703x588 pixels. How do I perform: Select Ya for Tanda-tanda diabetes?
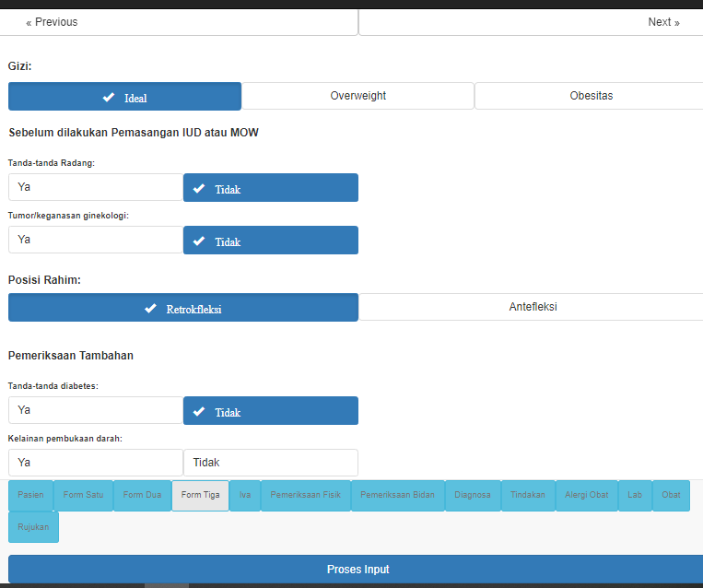[x=96, y=410]
